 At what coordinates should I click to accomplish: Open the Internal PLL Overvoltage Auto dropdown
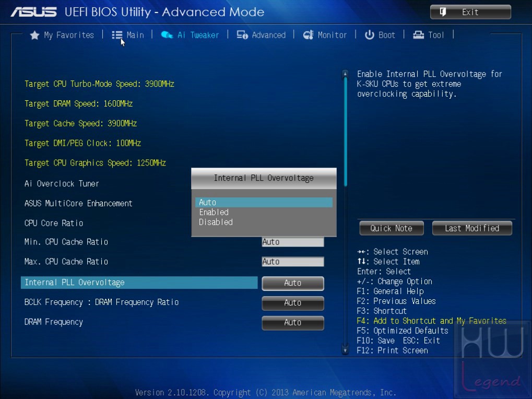coord(293,283)
